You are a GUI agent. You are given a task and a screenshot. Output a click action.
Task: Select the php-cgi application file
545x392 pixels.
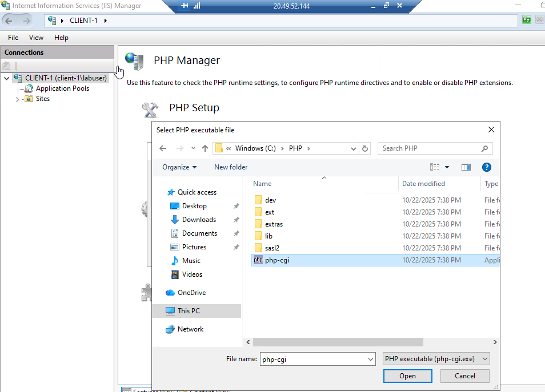375,260
